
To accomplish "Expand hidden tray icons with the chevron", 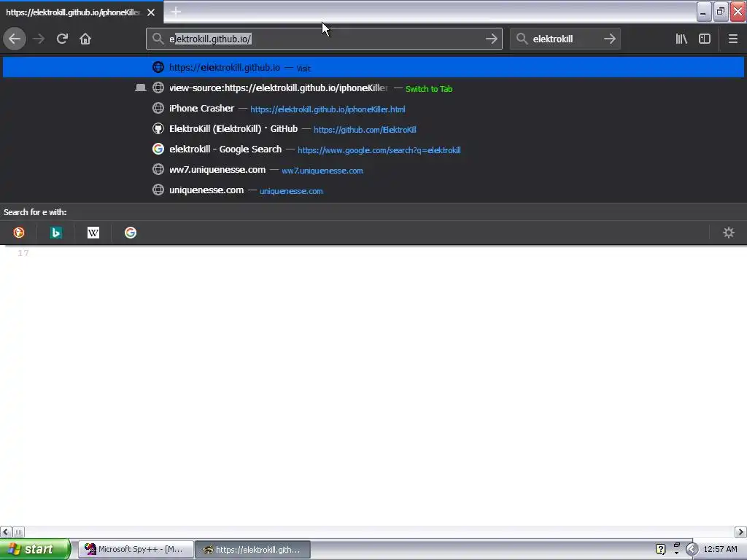I will (x=692, y=550).
